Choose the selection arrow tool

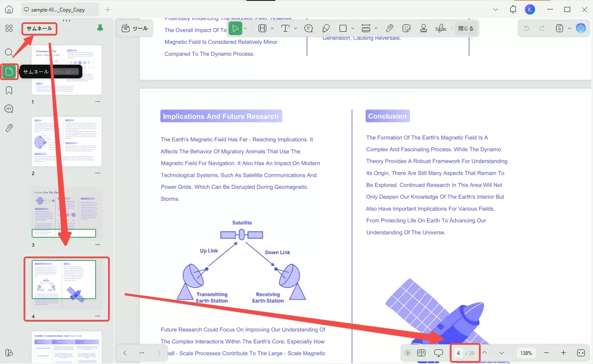click(235, 28)
